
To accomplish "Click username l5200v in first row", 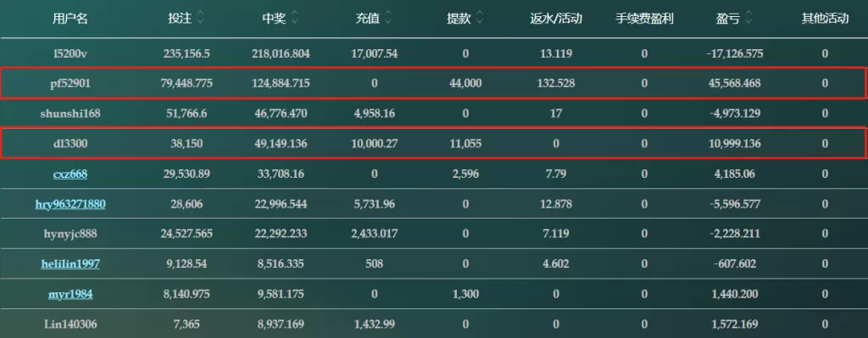I will (70, 53).
